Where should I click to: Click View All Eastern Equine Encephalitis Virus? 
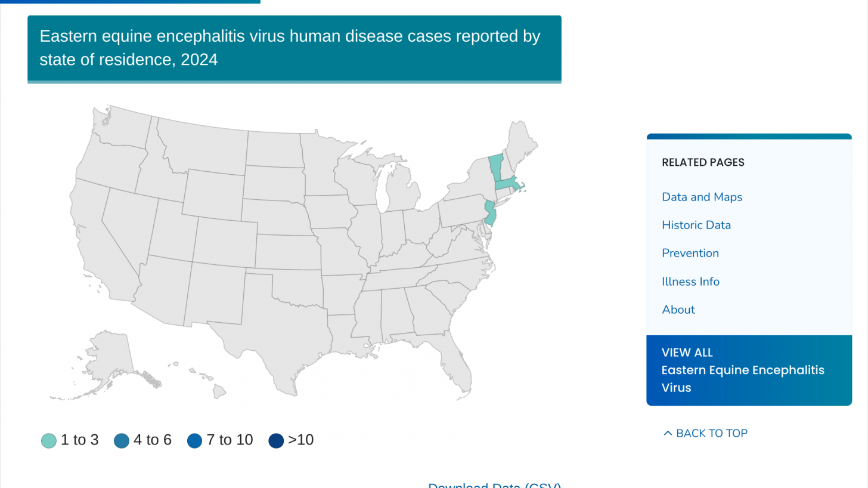click(742, 370)
